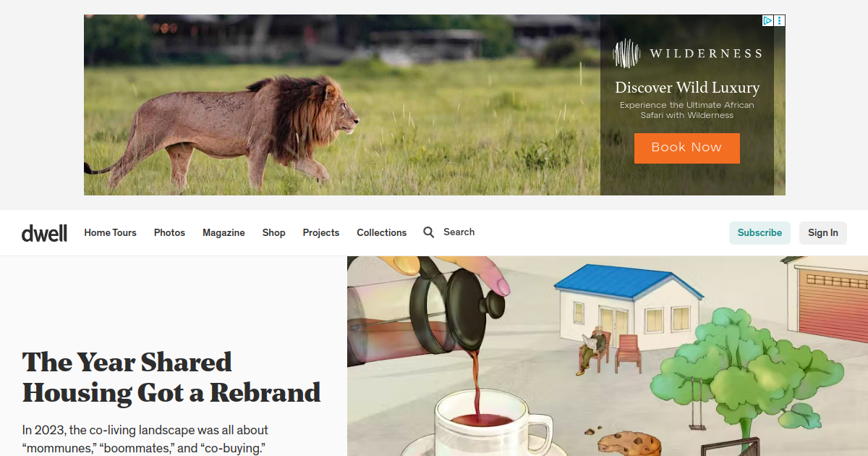Click the lion photo in the banner ad
This screenshot has width=868, height=456.
point(342,105)
